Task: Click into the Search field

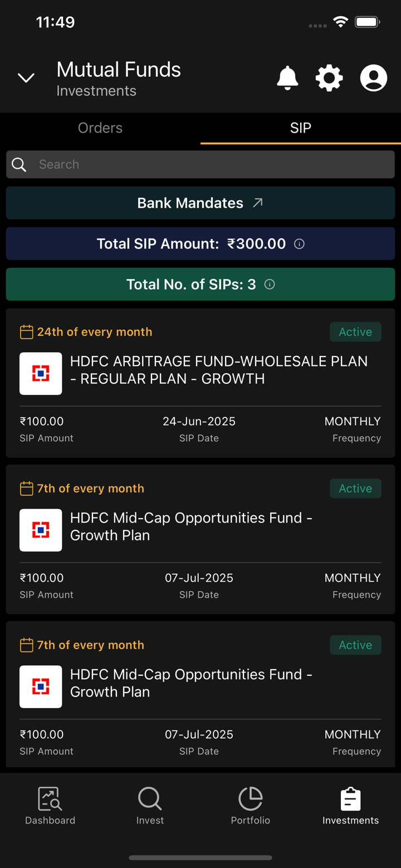Action: pyautogui.click(x=212, y=164)
